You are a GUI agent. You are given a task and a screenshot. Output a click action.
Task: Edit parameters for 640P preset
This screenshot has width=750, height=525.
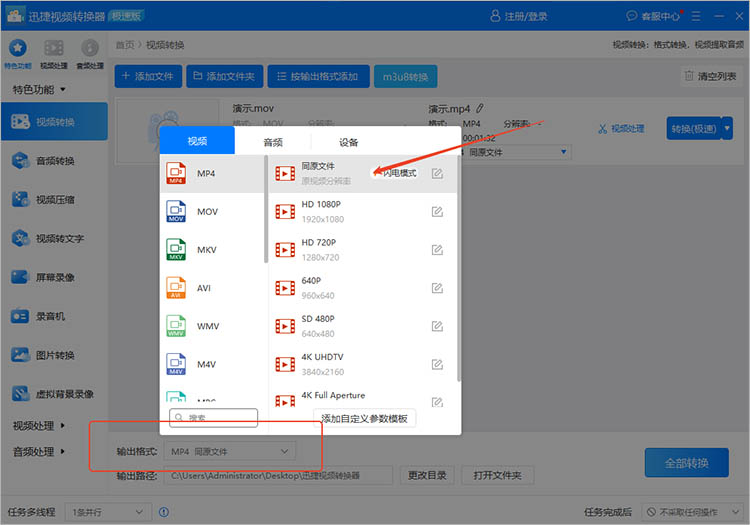[437, 288]
